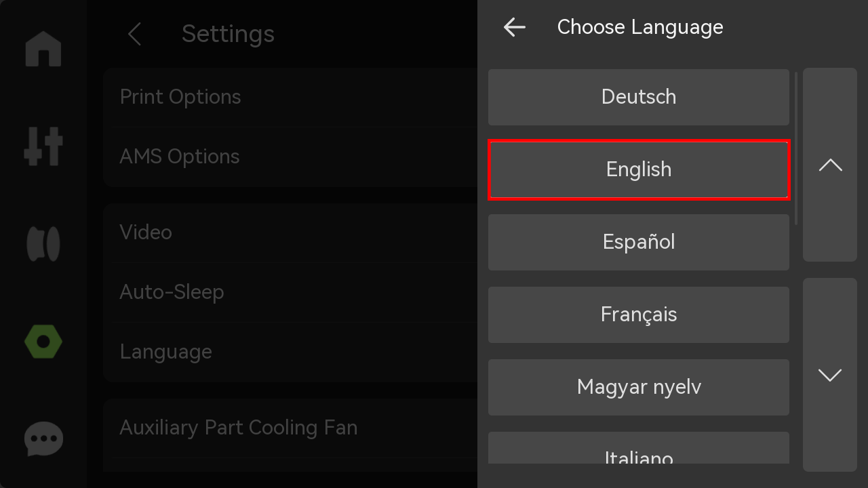Click the language list scrollbar

click(795, 149)
